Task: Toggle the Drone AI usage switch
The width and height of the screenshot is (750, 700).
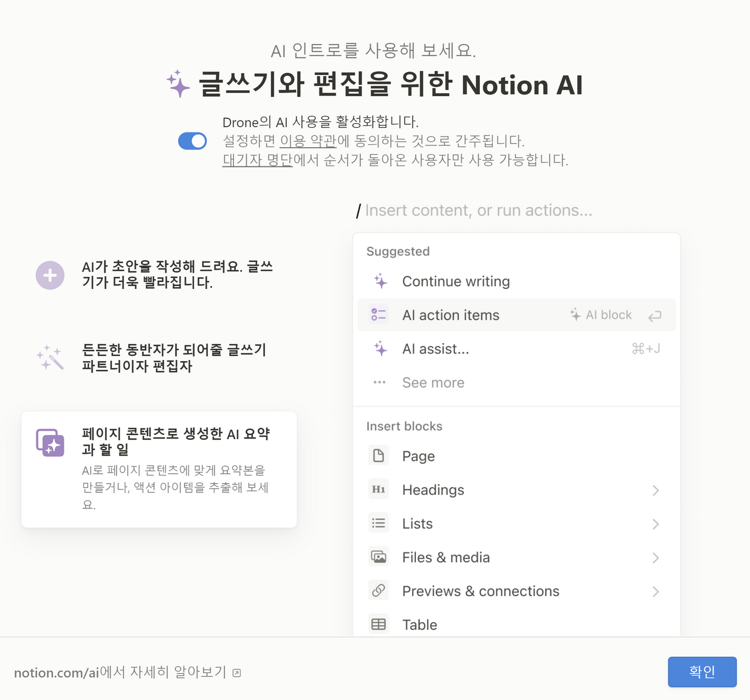Action: coord(192,141)
